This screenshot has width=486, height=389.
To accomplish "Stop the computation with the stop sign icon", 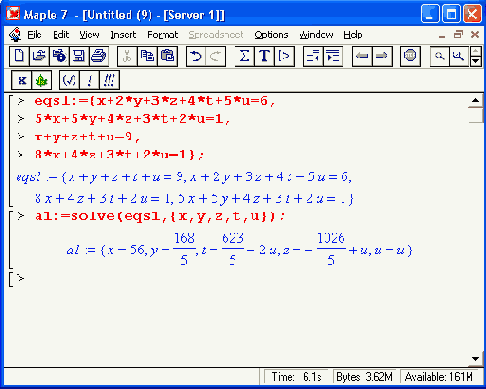I will tap(410, 56).
